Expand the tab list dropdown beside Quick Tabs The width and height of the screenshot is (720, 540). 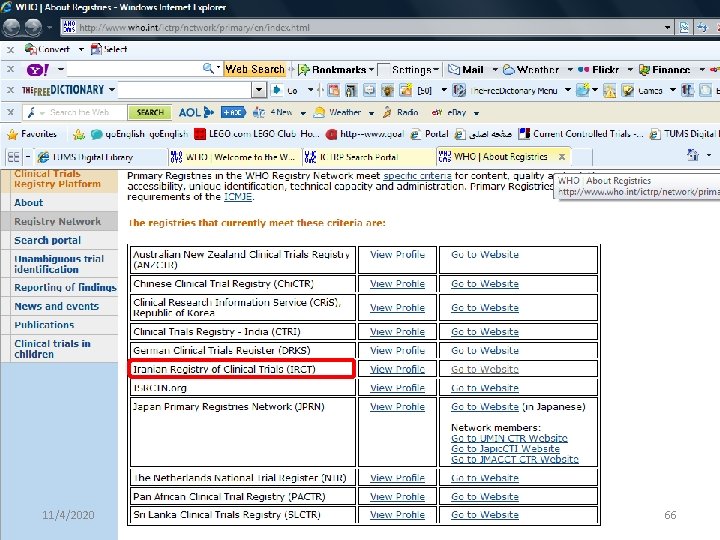(x=28, y=158)
